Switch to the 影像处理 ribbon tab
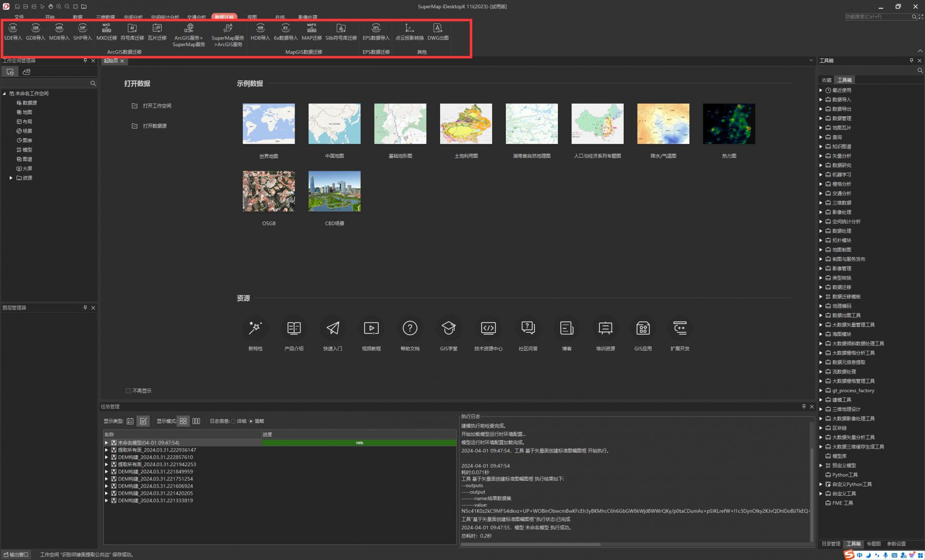 tap(307, 17)
